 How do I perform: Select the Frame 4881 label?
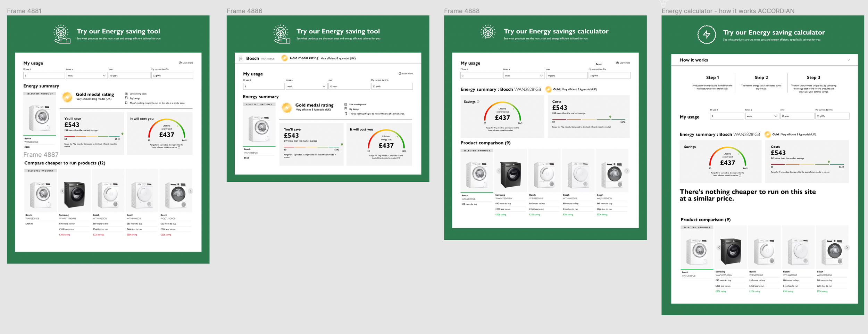[24, 11]
